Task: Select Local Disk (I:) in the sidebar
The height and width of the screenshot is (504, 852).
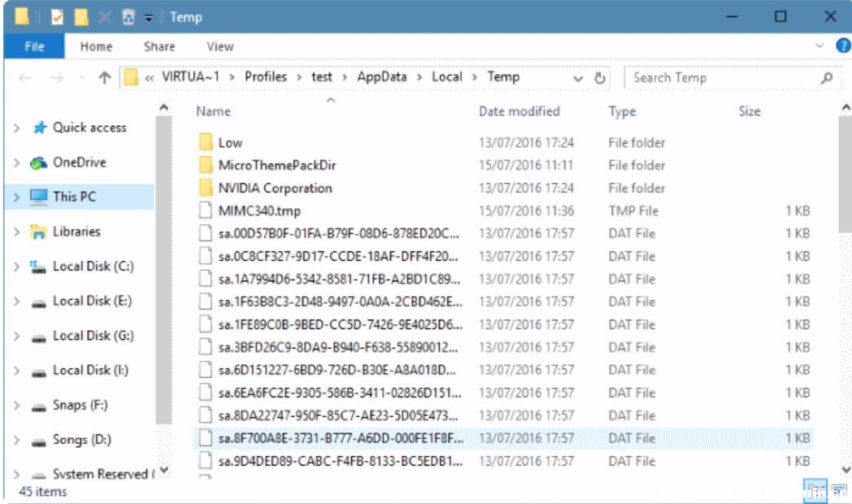Action: (90, 371)
